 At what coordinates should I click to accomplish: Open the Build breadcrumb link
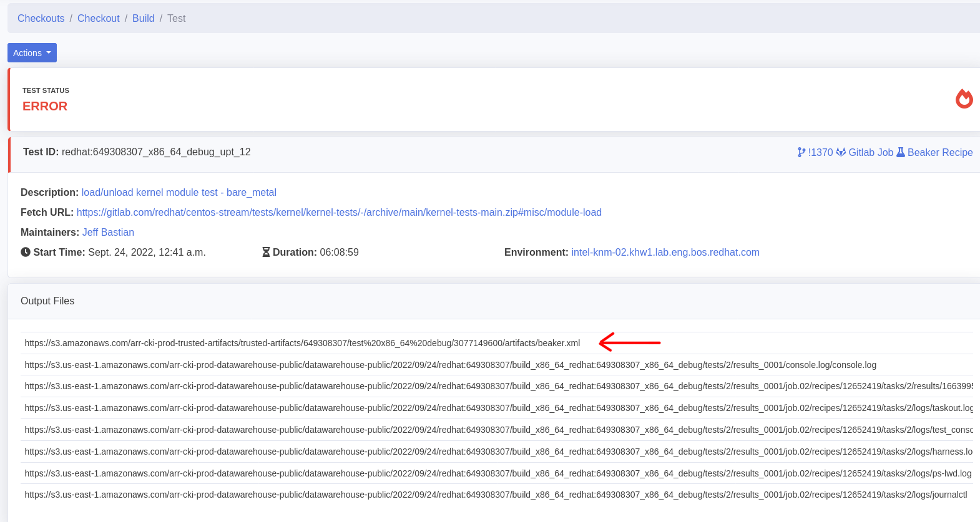point(143,19)
